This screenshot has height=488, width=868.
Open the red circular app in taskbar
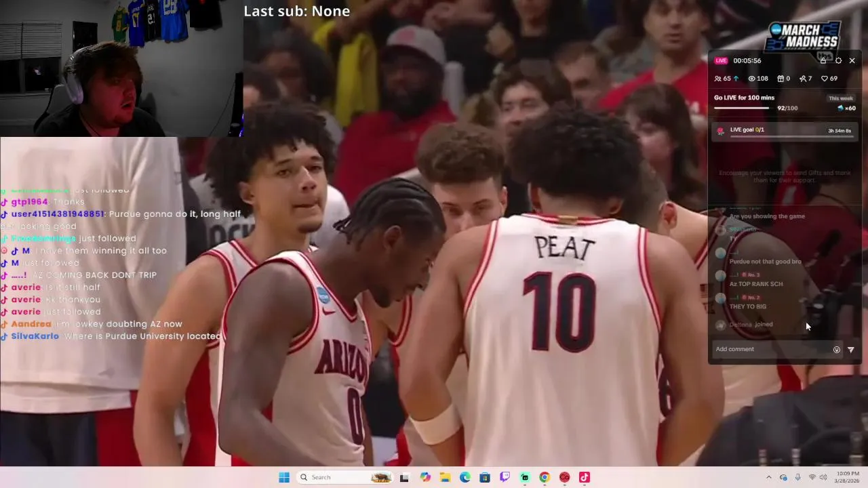tap(564, 477)
